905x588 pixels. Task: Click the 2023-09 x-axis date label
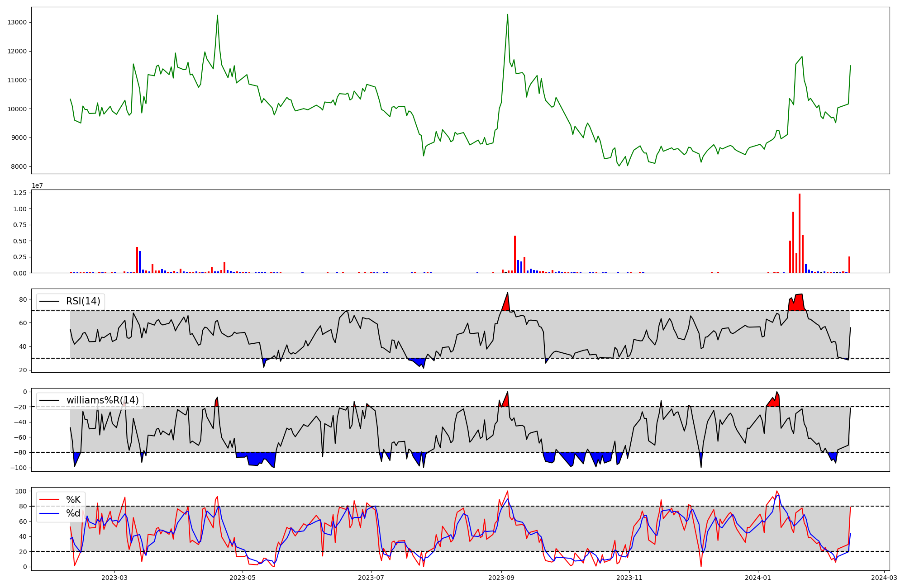(501, 578)
